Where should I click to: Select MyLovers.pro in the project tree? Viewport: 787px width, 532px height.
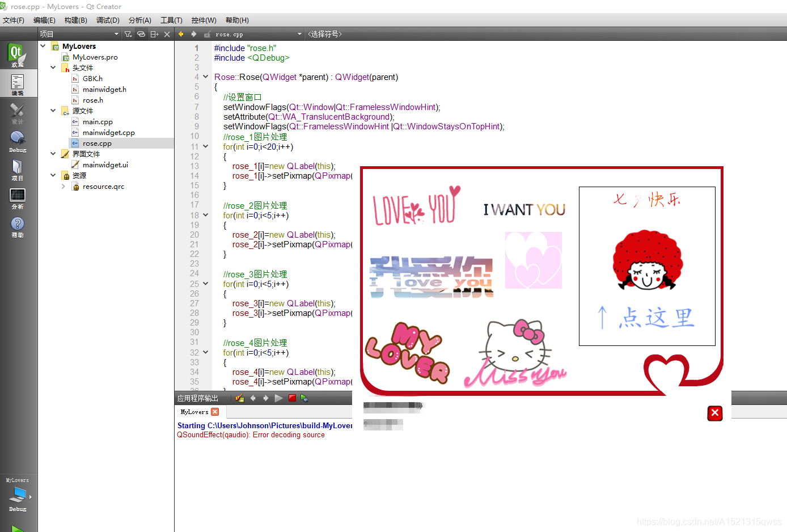[x=95, y=57]
